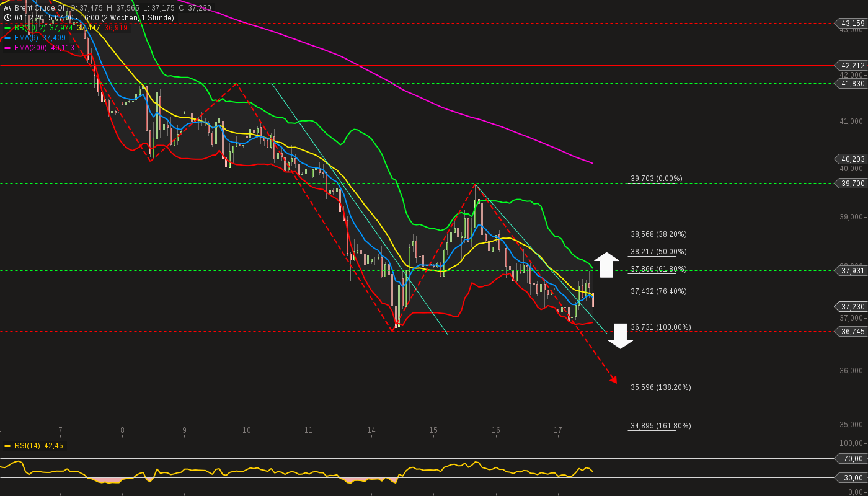The height and width of the screenshot is (496, 868).
Task: Click the RSI 70,00 overbought level tag
Action: pos(852,459)
